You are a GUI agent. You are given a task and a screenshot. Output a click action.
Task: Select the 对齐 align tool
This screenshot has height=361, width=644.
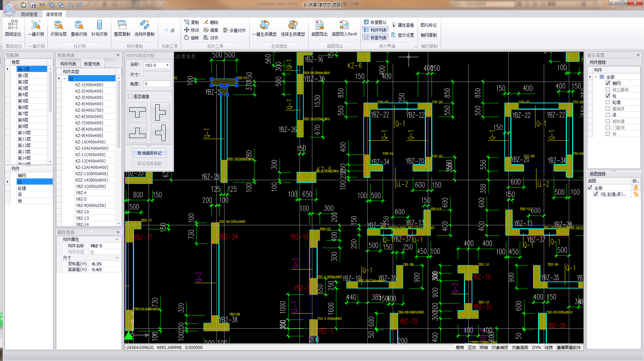tap(211, 38)
